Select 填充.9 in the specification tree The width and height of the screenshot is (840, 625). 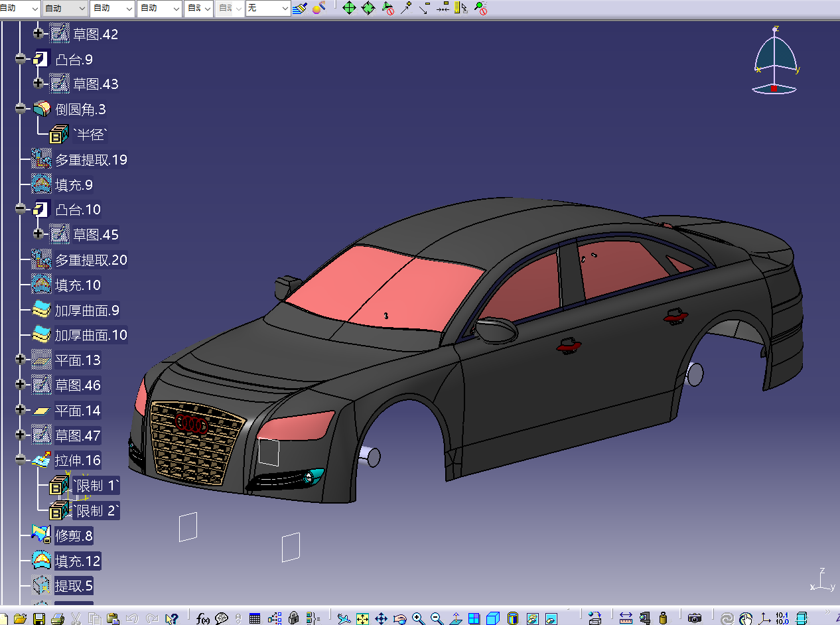point(73,185)
